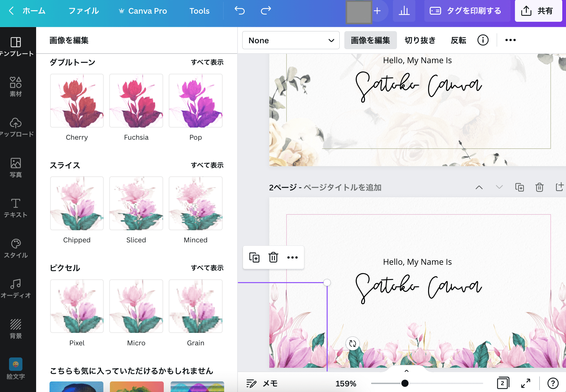Click the 共有 (Share) button
566x392 pixels.
(x=538, y=11)
